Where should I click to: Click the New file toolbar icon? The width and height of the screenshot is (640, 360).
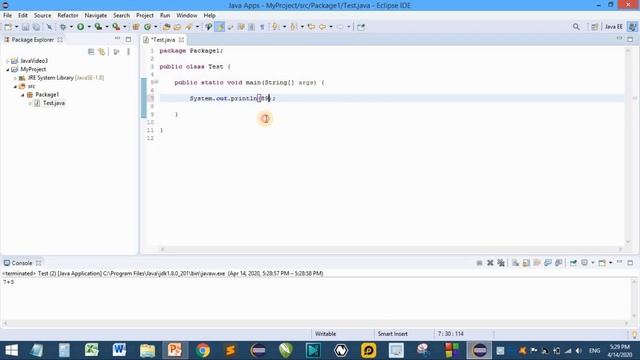pos(8,27)
